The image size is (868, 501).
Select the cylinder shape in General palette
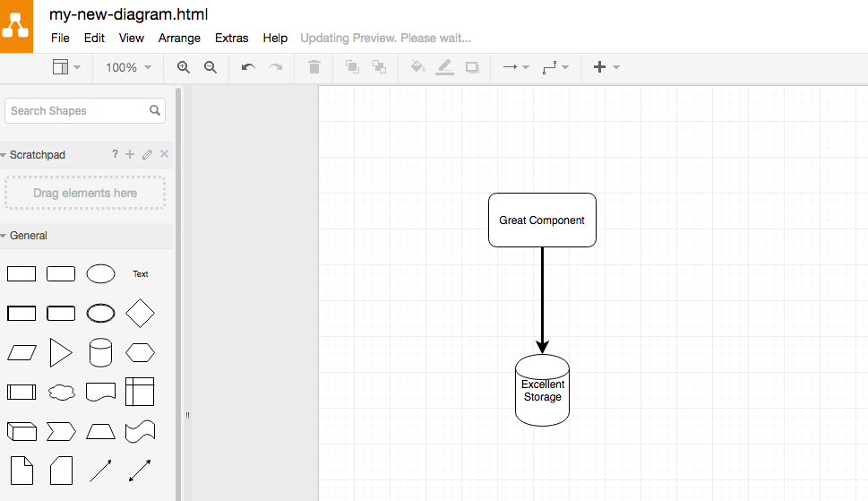point(100,352)
